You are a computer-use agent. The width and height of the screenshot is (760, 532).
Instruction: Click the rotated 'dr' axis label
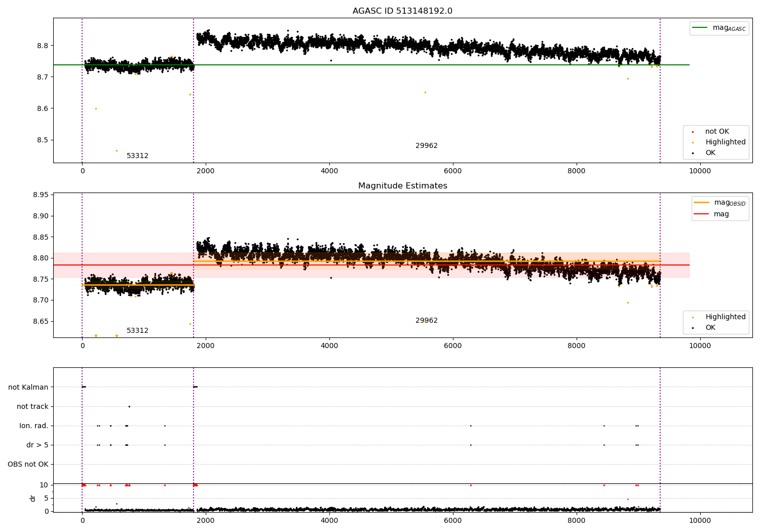33,498
